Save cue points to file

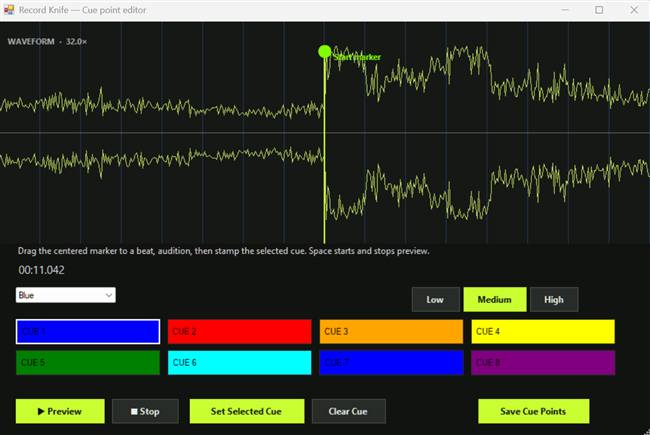pyautogui.click(x=534, y=411)
